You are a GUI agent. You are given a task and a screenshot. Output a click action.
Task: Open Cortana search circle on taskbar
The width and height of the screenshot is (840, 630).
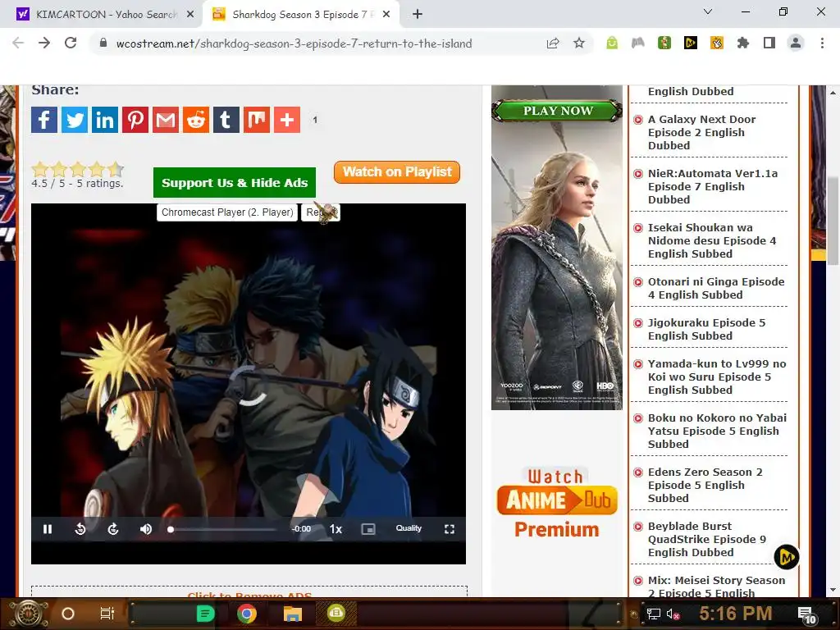[68, 614]
